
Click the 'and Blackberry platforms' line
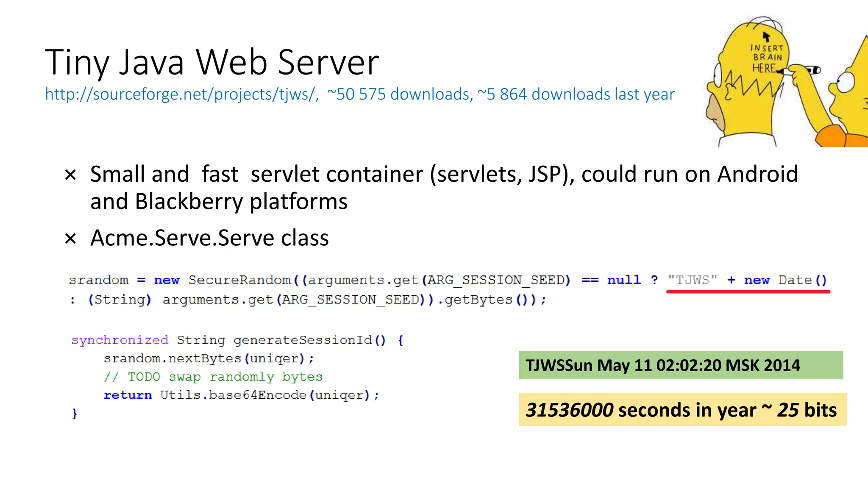coord(219,201)
